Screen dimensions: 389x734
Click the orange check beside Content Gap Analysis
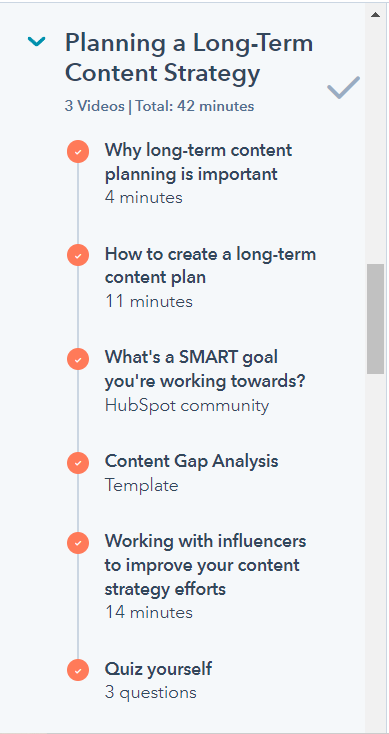(x=78, y=462)
